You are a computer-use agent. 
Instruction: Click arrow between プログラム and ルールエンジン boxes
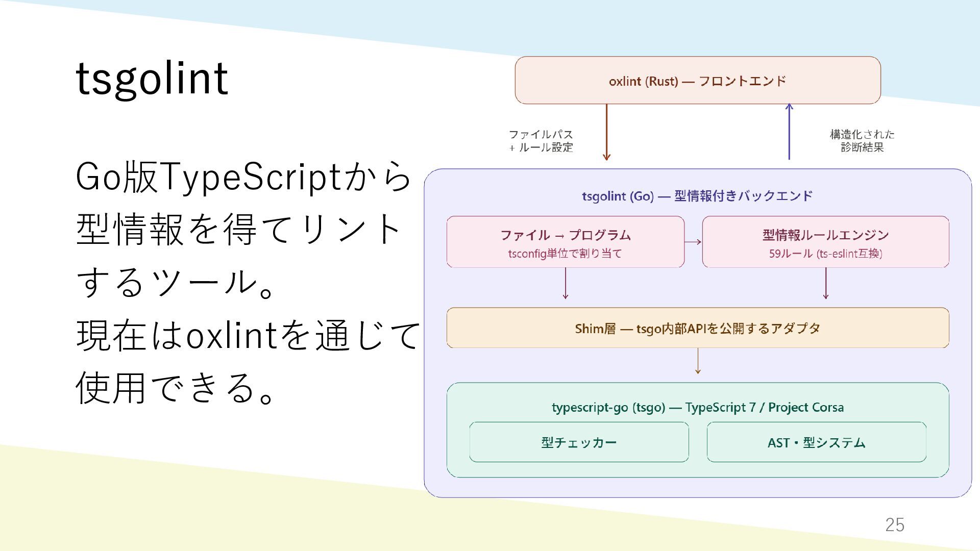[x=693, y=242]
